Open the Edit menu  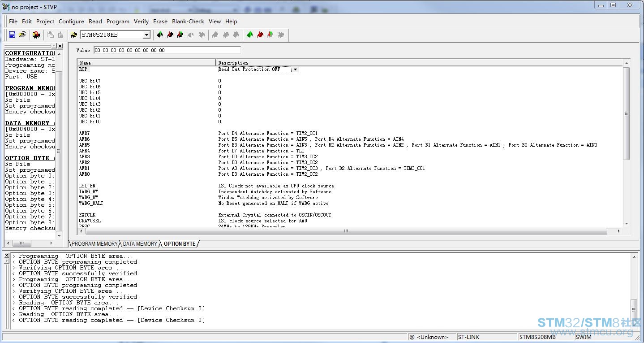point(27,21)
